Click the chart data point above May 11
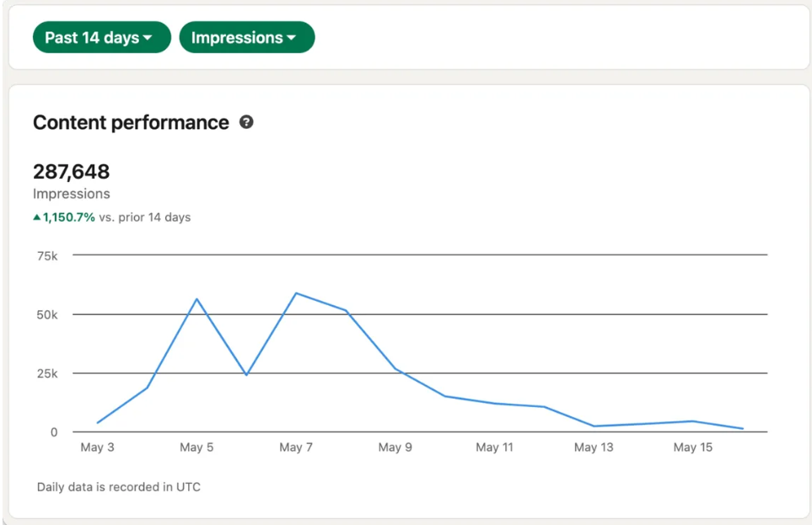The image size is (812, 525). (x=494, y=404)
